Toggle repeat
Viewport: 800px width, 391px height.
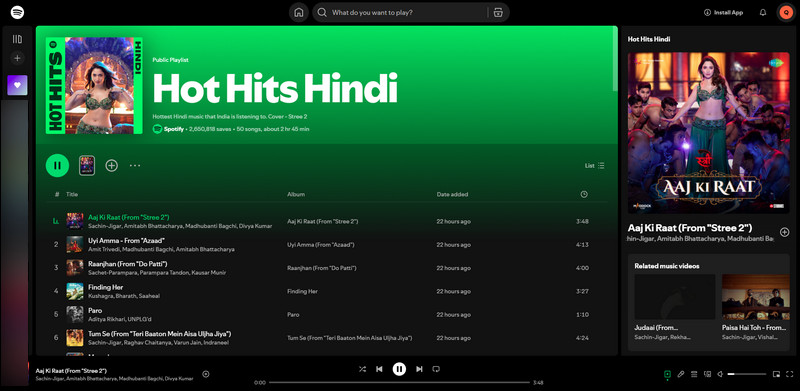click(436, 369)
